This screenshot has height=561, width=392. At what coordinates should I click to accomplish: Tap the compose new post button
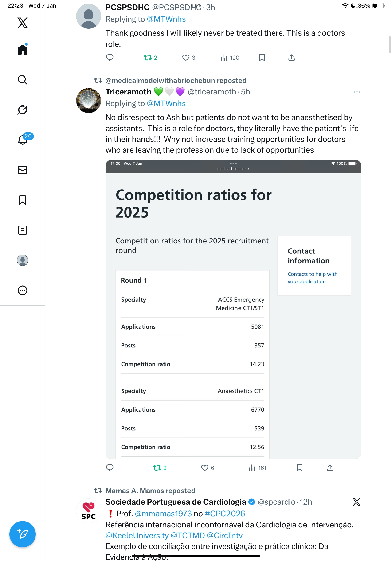[x=23, y=534]
